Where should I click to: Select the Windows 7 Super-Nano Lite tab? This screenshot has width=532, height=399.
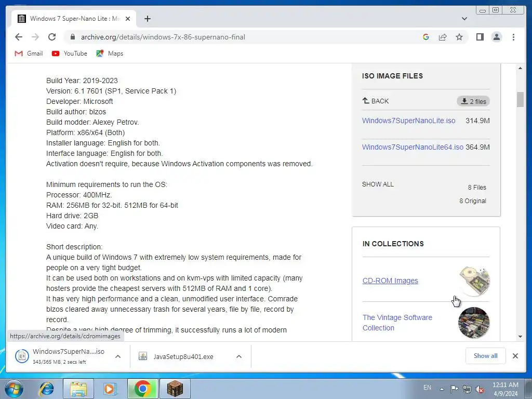click(74, 19)
